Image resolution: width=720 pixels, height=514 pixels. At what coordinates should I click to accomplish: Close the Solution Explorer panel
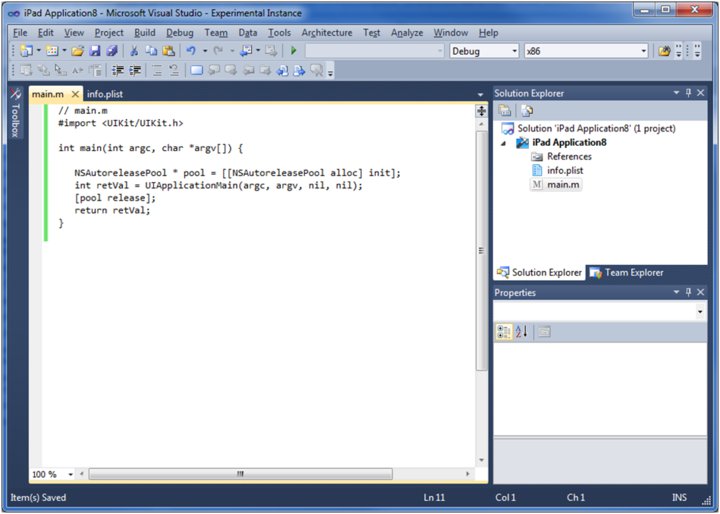[701, 93]
